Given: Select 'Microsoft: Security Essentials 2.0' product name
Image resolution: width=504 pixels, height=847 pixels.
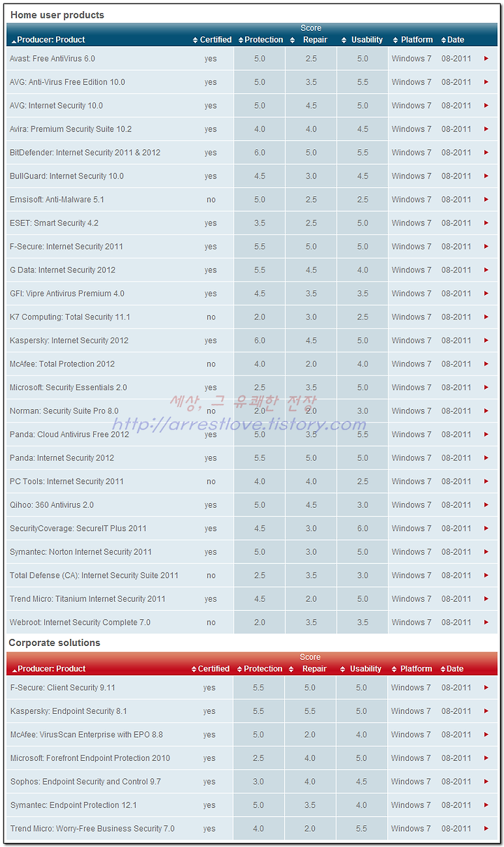Looking at the screenshot, I should pyautogui.click(x=69, y=387).
